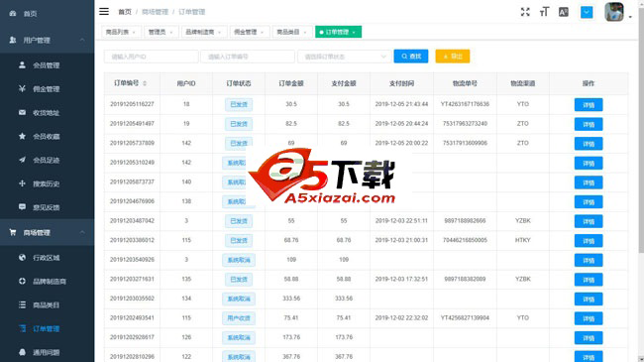View details for order 20191203487042

(x=589, y=221)
